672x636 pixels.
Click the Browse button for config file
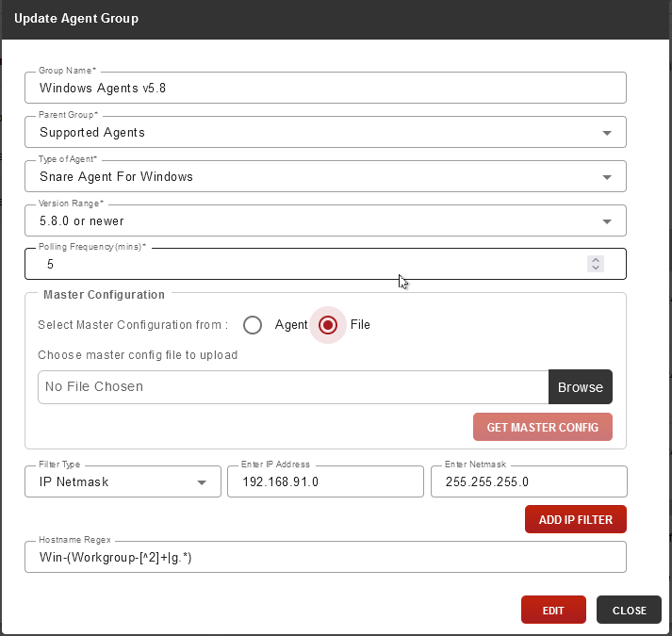pos(581,387)
